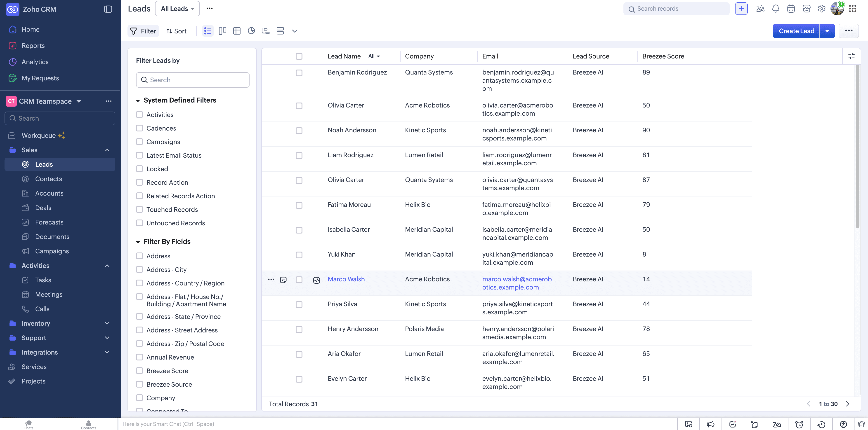Focus the Smart Chat input bar

pyautogui.click(x=398, y=424)
